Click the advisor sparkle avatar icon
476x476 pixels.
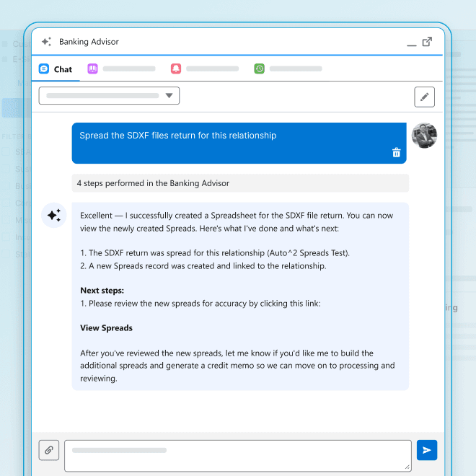pyautogui.click(x=54, y=215)
